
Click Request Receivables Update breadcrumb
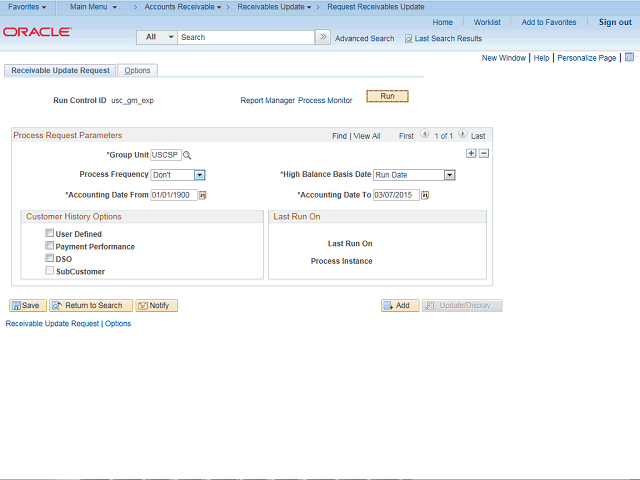click(376, 7)
